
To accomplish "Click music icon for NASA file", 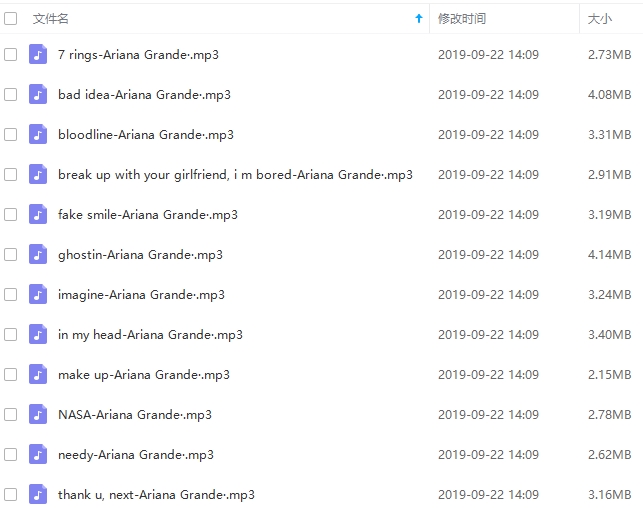I will point(38,415).
